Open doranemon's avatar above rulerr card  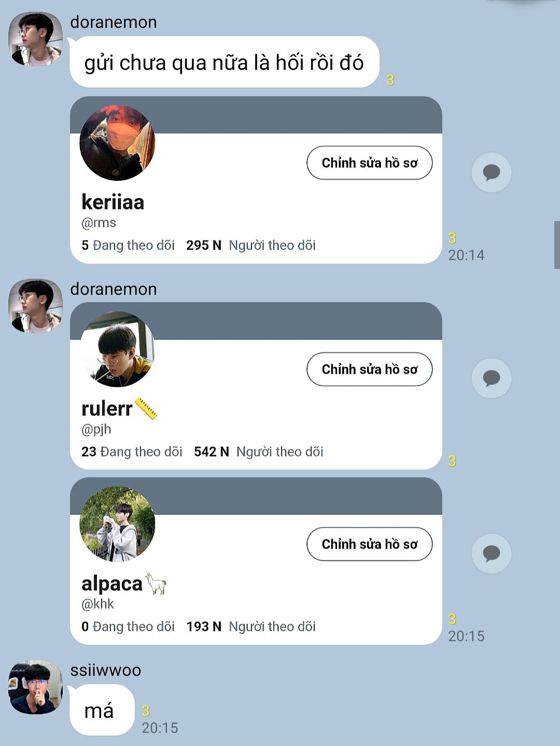pyautogui.click(x=36, y=306)
